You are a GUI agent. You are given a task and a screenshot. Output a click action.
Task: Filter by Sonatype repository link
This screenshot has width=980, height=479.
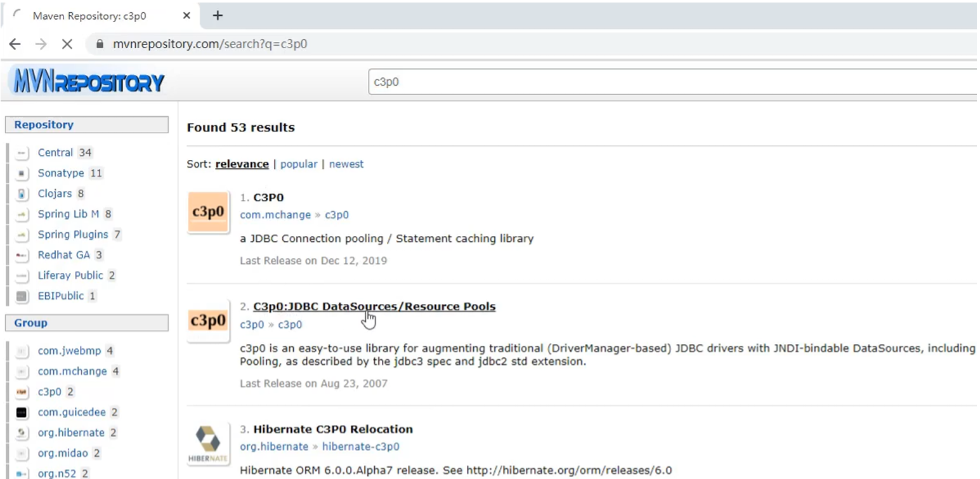coord(61,173)
